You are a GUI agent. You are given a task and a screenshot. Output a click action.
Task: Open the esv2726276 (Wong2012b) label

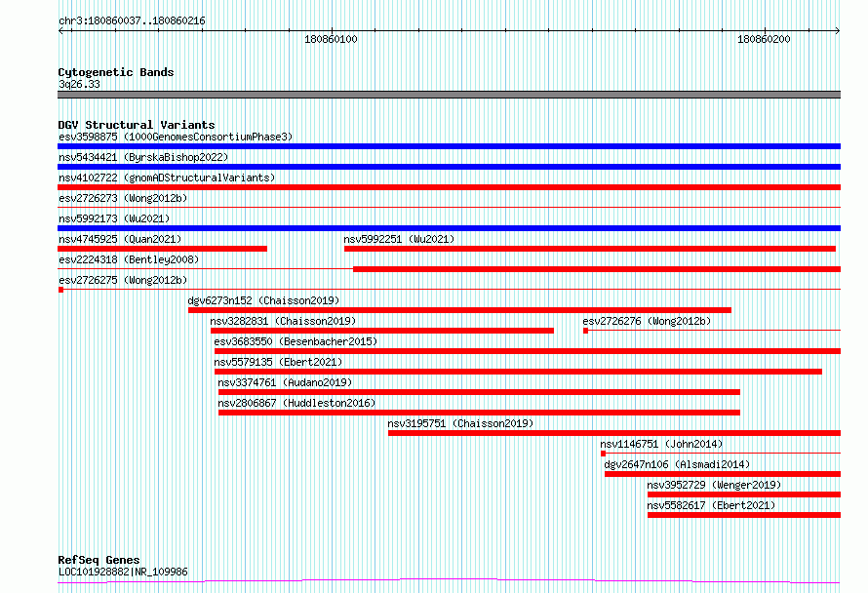coord(647,321)
